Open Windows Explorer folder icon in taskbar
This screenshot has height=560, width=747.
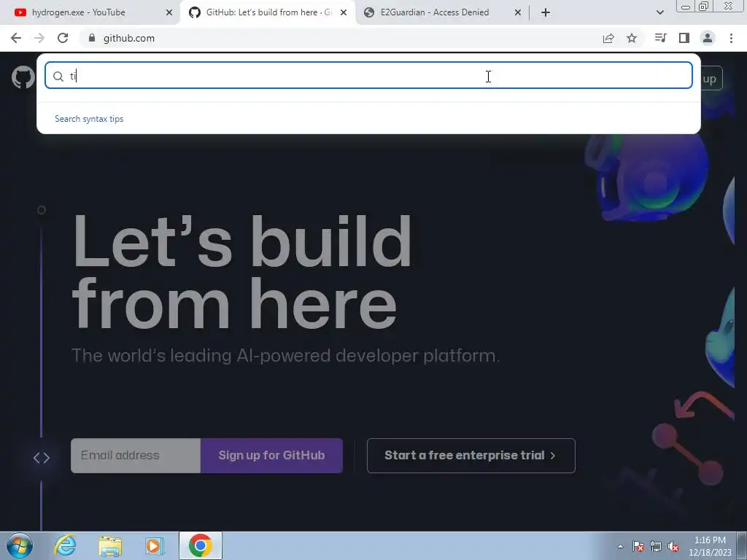point(110,545)
